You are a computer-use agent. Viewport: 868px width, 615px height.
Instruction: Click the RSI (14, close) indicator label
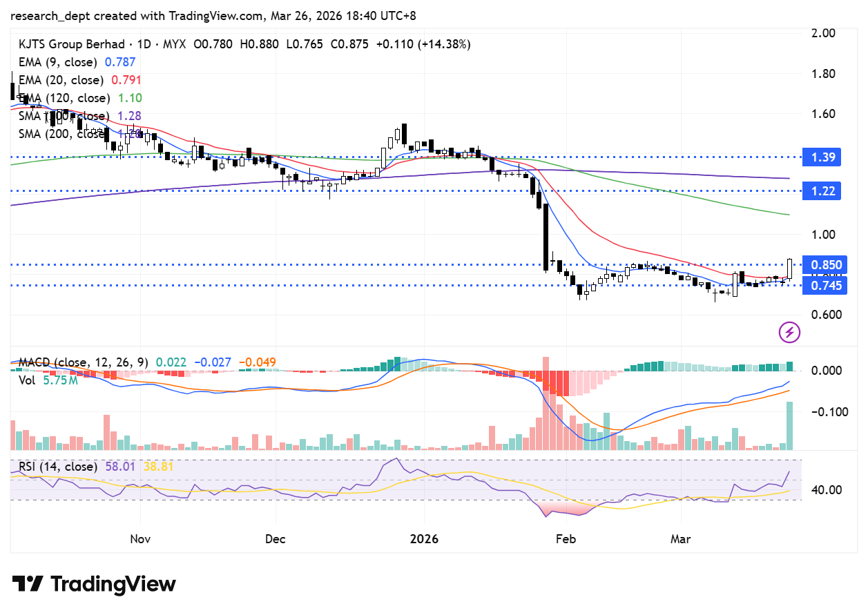click(x=58, y=467)
